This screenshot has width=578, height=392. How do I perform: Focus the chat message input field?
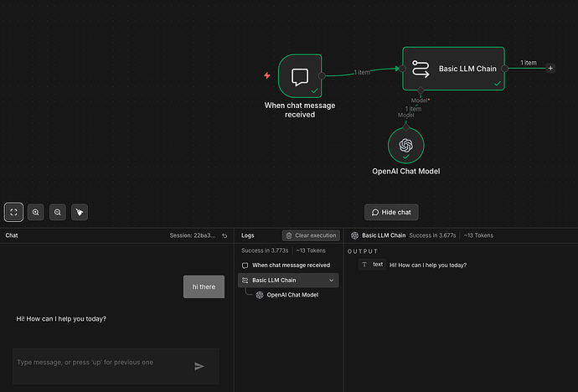(116, 366)
